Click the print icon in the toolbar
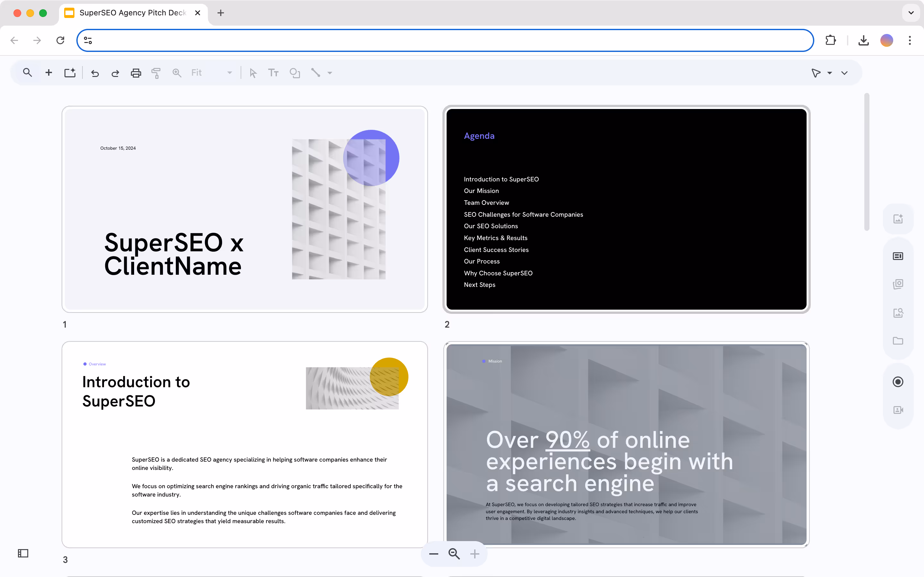The image size is (924, 577). (136, 72)
